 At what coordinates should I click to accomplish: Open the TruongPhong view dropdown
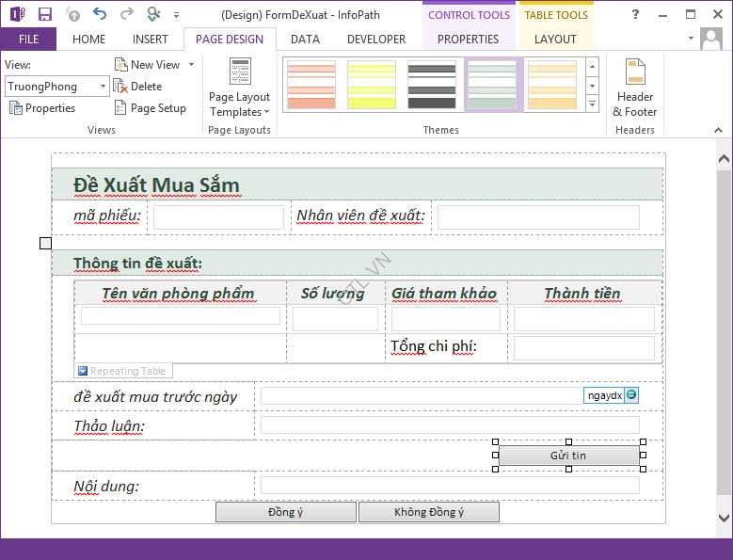[x=104, y=87]
